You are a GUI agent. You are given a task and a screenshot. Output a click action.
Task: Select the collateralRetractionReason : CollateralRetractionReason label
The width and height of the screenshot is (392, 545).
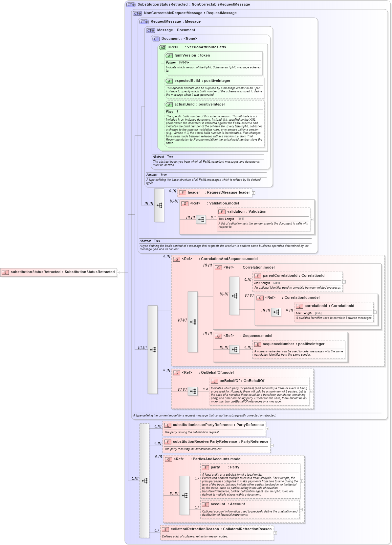pyautogui.click(x=221, y=529)
